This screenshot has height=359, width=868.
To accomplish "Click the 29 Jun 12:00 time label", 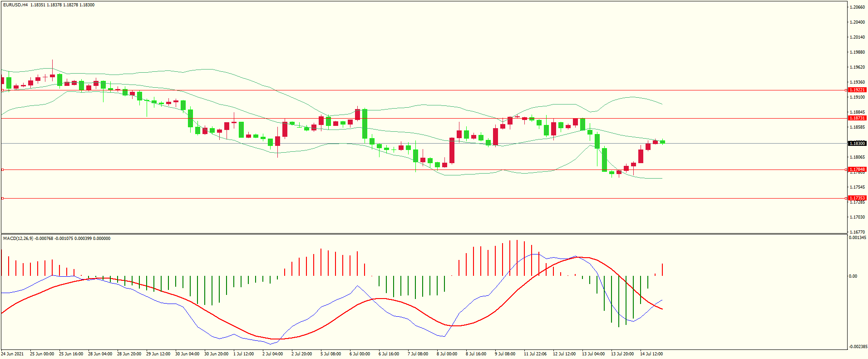I will (158, 354).
